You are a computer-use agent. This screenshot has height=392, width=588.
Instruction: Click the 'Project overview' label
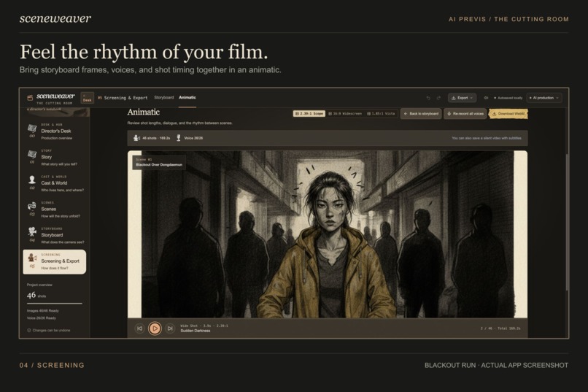[39, 285]
